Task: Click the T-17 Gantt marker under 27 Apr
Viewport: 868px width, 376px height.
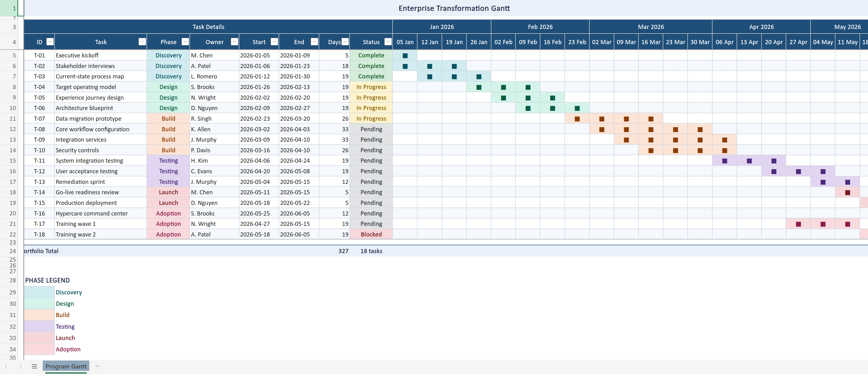Action: coord(798,224)
